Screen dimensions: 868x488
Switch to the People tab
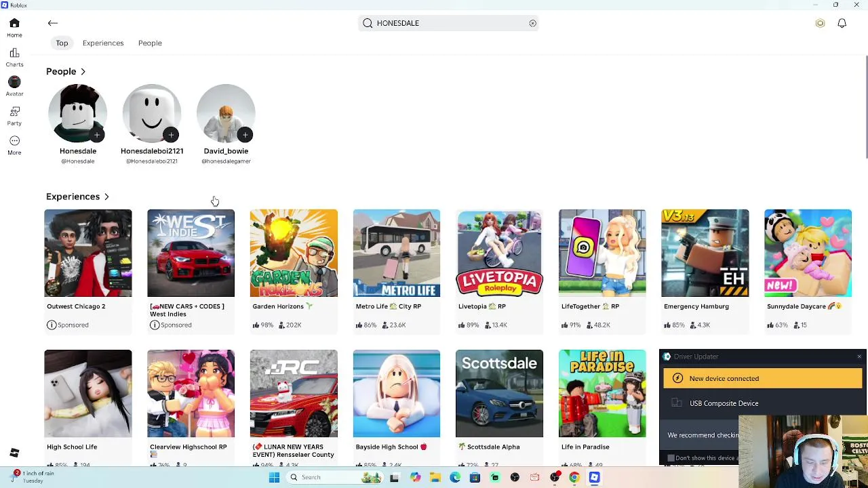(x=150, y=43)
